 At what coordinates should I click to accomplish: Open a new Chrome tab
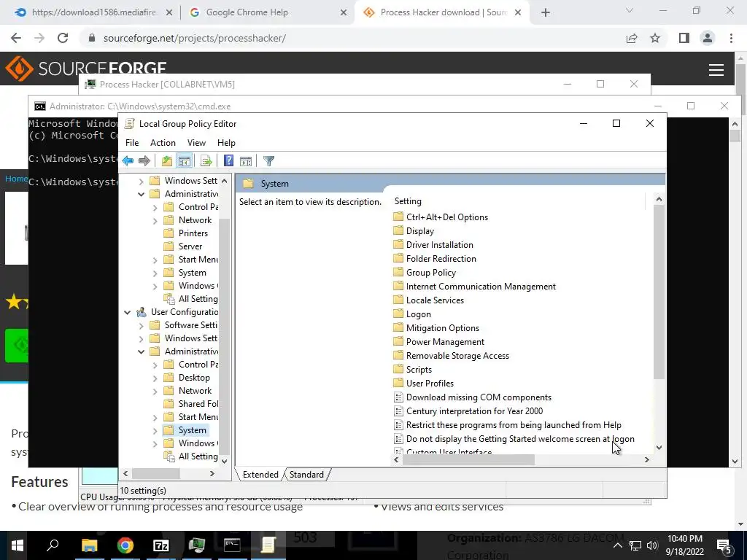[x=546, y=13]
